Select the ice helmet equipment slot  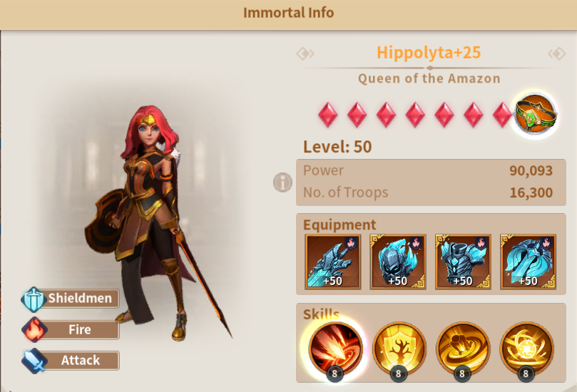click(x=398, y=262)
